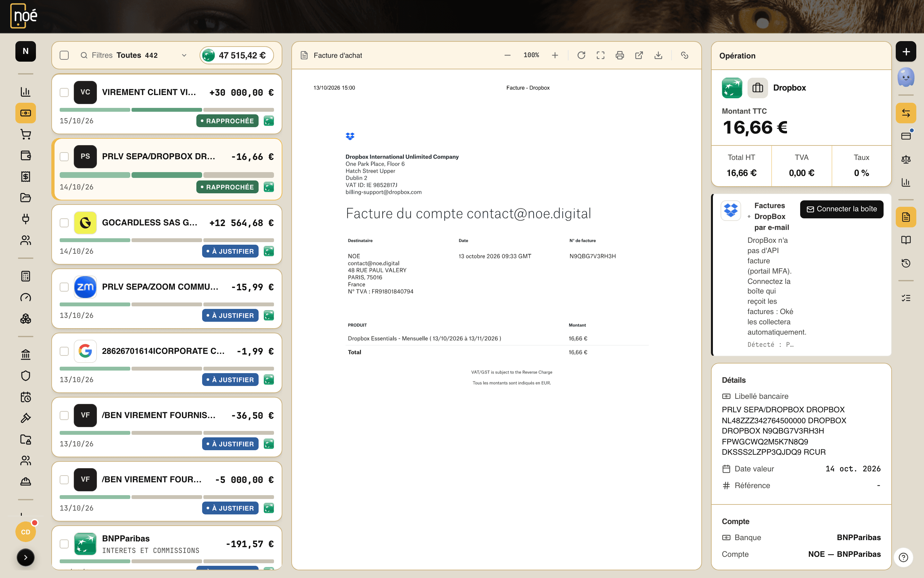This screenshot has width=924, height=578.
Task: Open the book icon in right rail
Action: [x=906, y=240]
